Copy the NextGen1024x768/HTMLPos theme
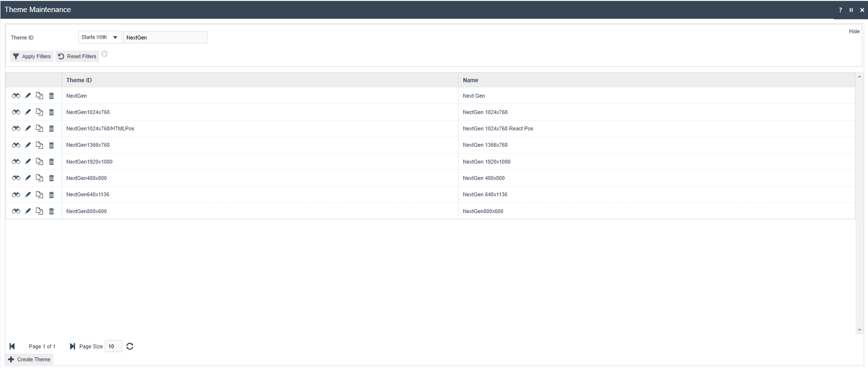Viewport: 868px width, 368px height. pyautogui.click(x=39, y=128)
